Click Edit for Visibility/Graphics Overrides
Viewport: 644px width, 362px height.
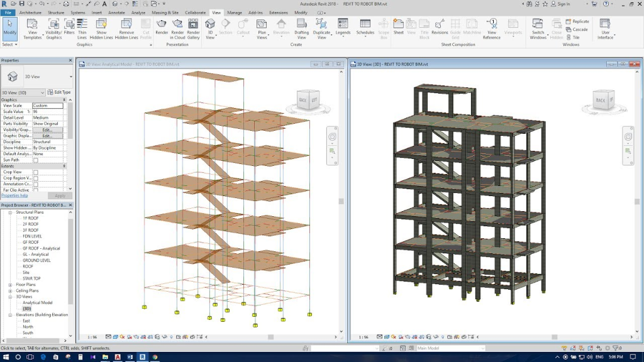click(47, 129)
